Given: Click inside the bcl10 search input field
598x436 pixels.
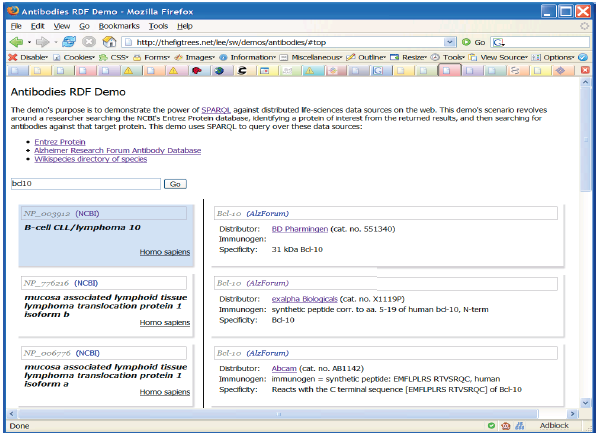Looking at the screenshot, I should coord(86,184).
